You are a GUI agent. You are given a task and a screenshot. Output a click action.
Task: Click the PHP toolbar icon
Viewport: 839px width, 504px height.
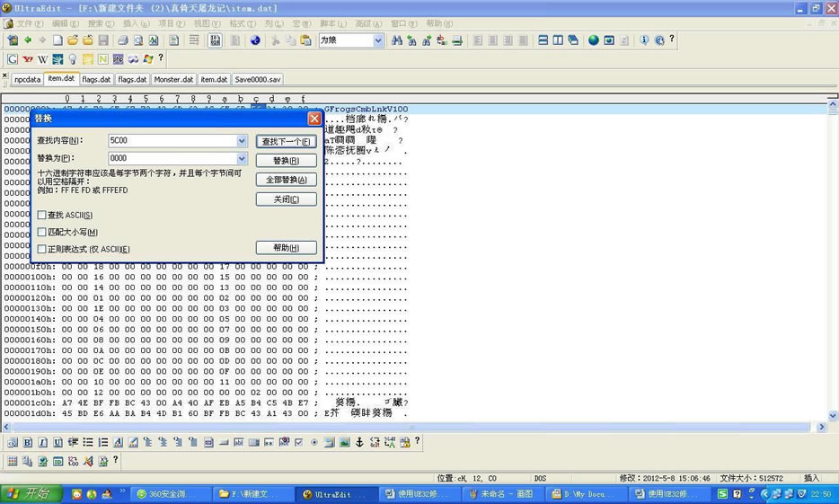point(119,59)
